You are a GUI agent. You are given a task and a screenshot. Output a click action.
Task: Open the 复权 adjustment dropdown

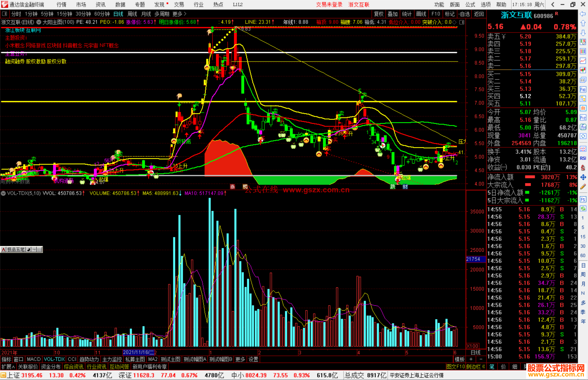[x=379, y=14]
